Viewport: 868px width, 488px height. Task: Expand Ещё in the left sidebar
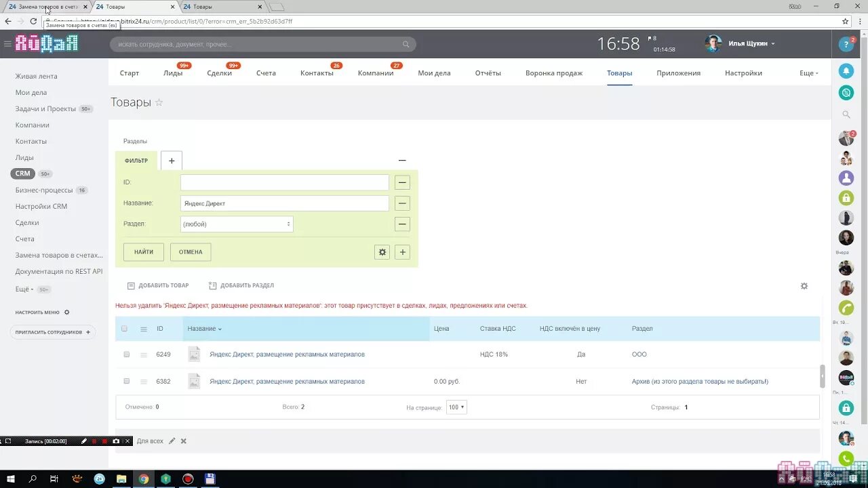[24, 289]
